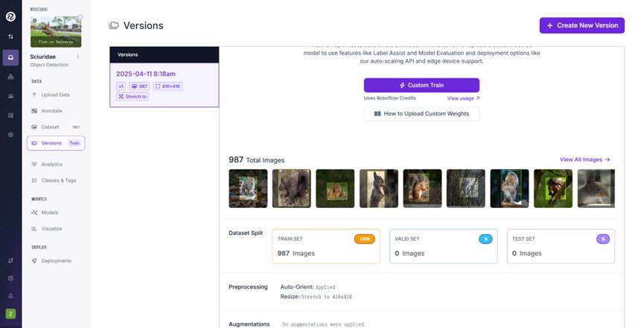Open Models in sidebar
This screenshot has width=644, height=328.
coord(50,212)
